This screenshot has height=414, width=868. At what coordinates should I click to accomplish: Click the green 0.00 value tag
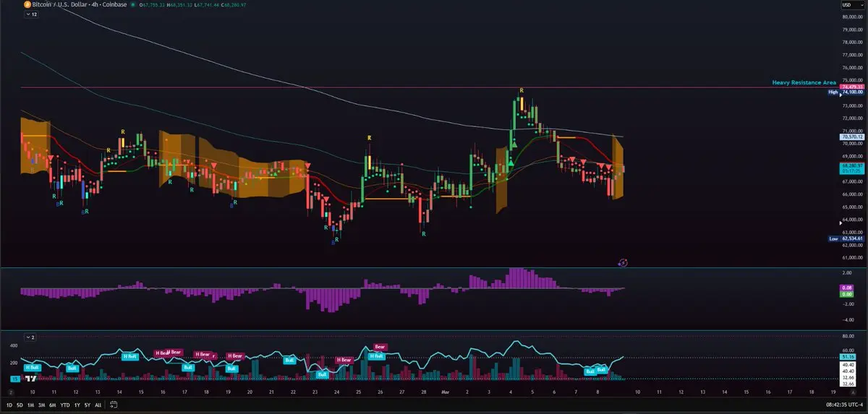point(847,294)
